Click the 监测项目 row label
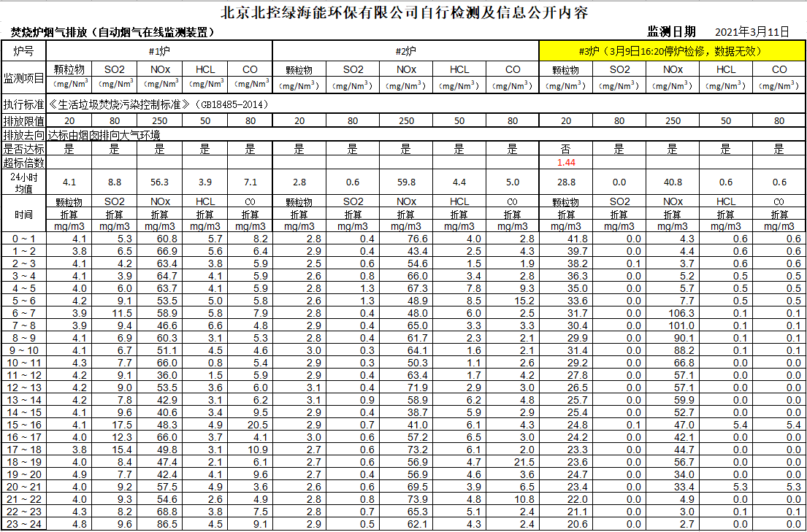807x532 pixels. click(x=23, y=77)
